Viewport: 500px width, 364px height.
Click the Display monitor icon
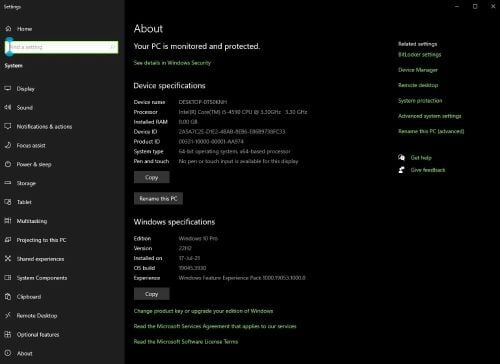[x=8, y=88]
